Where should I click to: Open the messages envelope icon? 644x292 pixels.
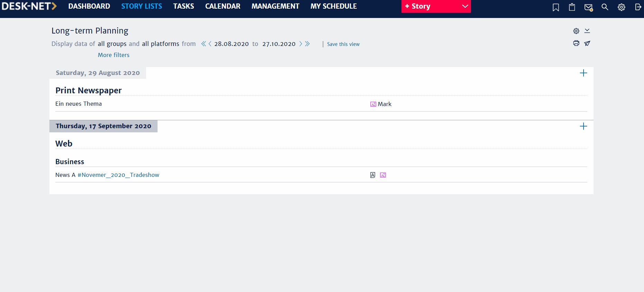[588, 7]
